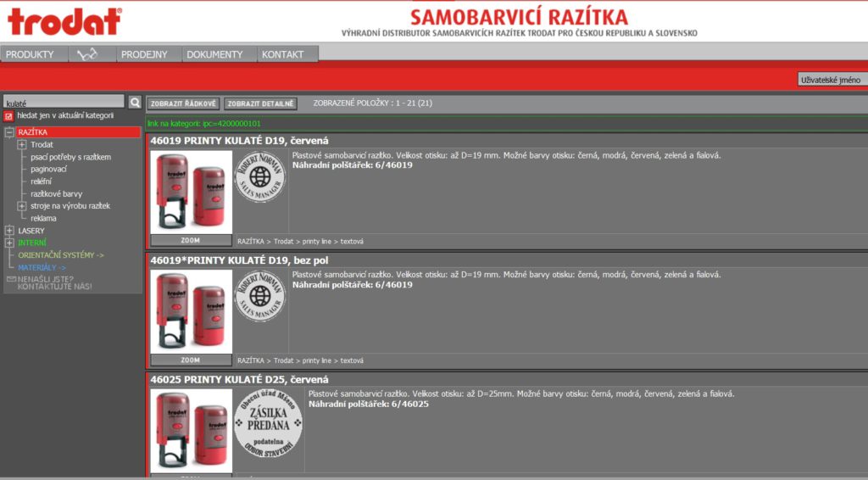868x480 pixels.
Task: Click into the Uživatelské jméno field
Action: click(832, 80)
